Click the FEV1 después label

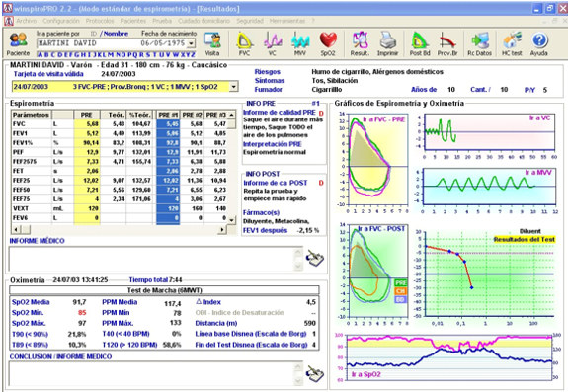pos(265,230)
